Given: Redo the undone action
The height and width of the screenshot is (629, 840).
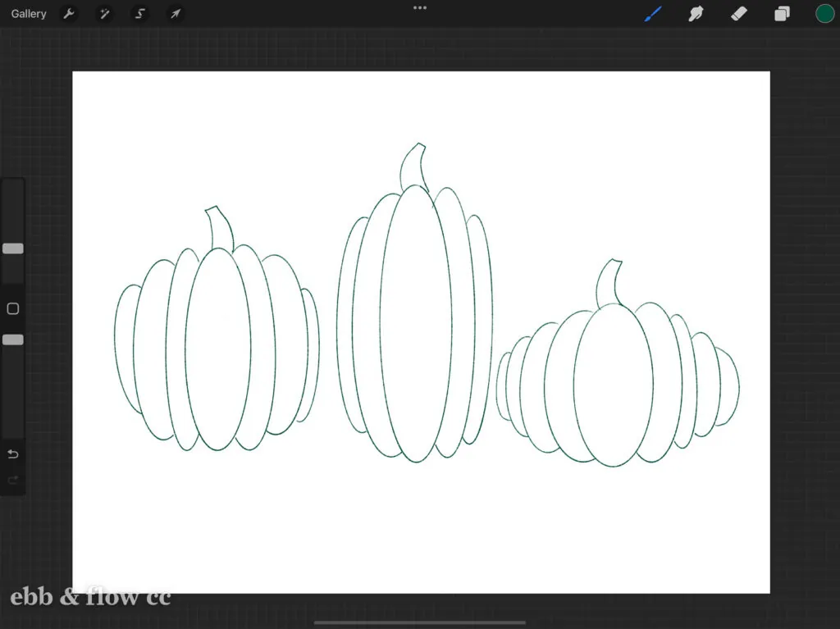Looking at the screenshot, I should pos(13,480).
